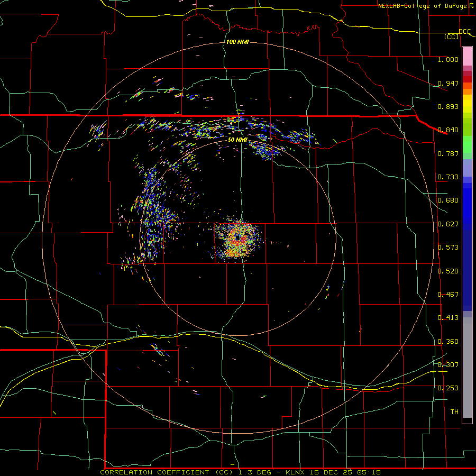Pick the bright green segment of the color bar
Screen dimensions: 476x476
click(x=467, y=144)
